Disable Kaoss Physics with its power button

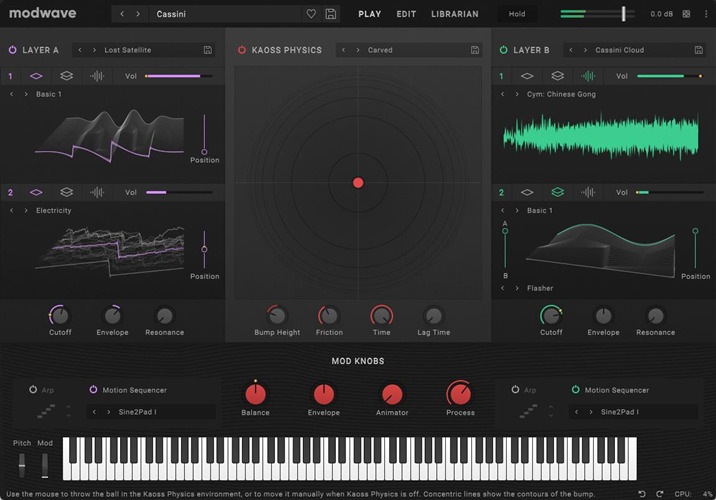242,50
